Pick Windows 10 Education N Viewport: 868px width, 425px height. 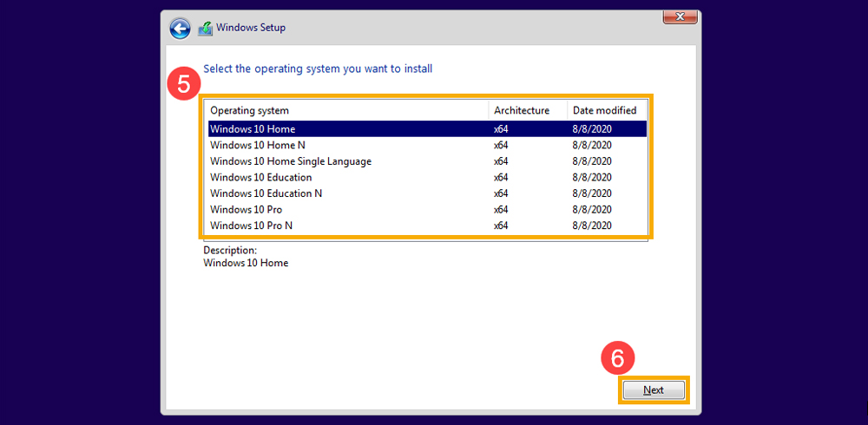click(x=427, y=193)
